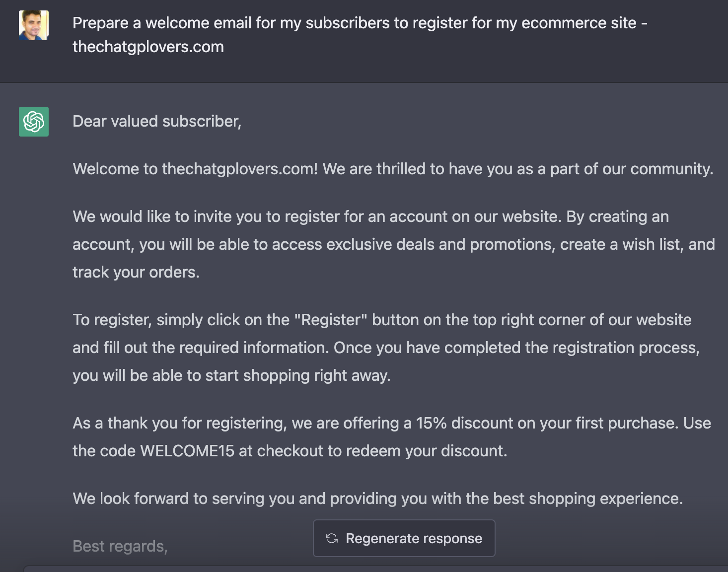Click the ChatGPT logo icon
The height and width of the screenshot is (572, 728).
[x=34, y=122]
